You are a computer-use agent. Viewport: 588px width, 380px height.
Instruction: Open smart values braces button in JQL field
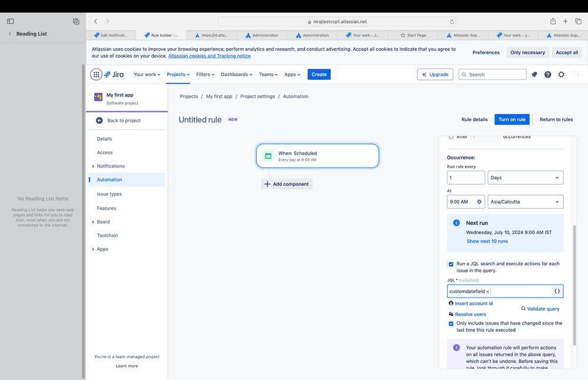coord(557,291)
